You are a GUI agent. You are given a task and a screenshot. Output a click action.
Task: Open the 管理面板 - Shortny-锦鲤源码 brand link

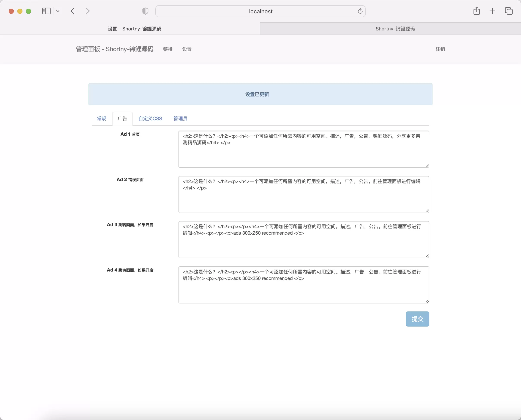115,49
